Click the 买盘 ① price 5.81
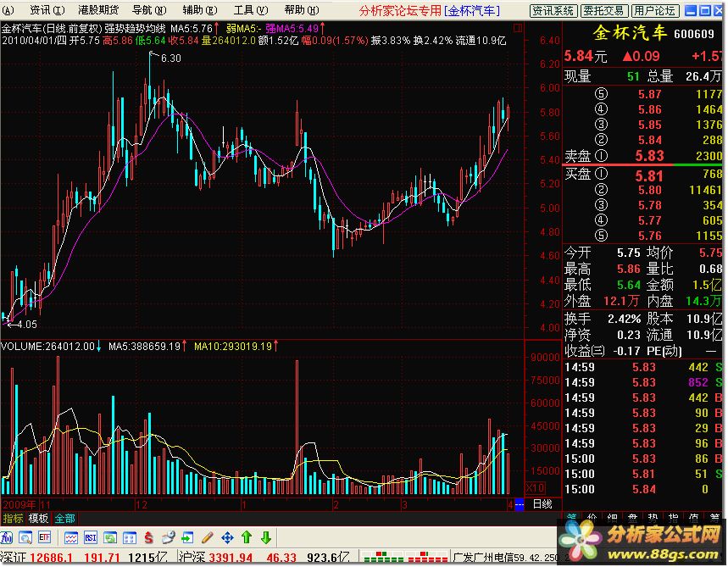This screenshot has width=728, height=567. (649, 176)
